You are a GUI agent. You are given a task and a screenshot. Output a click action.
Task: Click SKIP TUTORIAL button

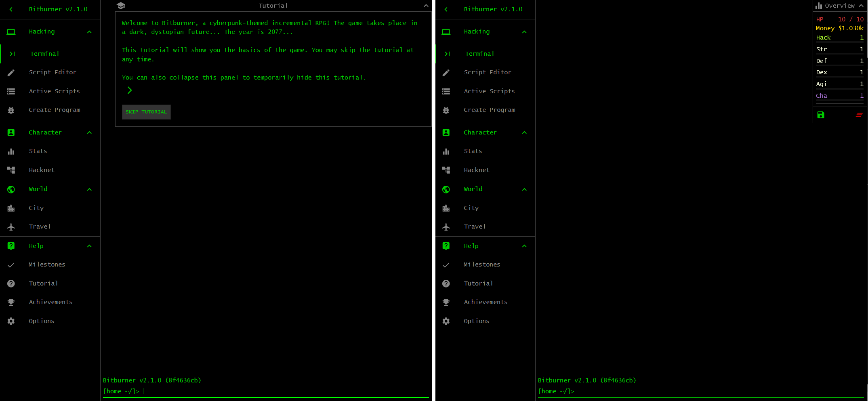[146, 112]
